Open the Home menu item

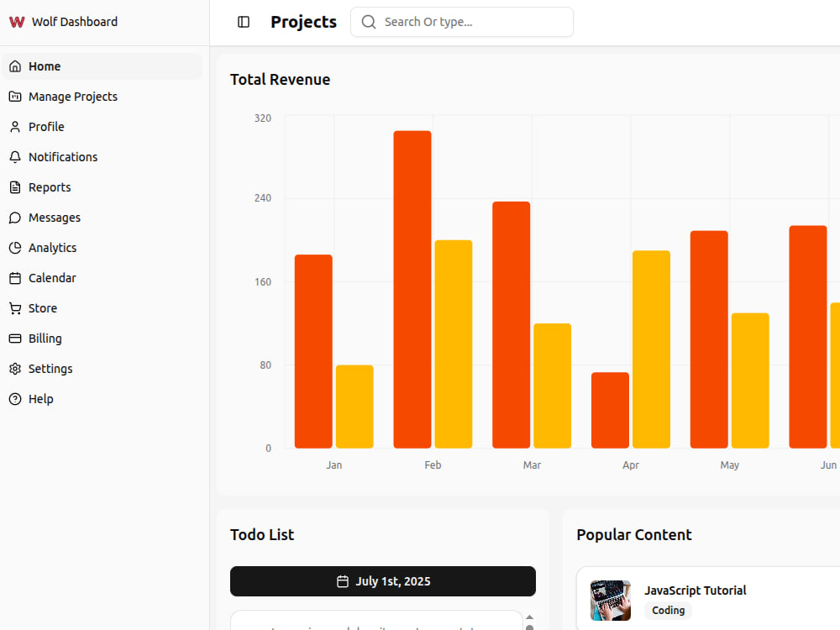(x=102, y=66)
